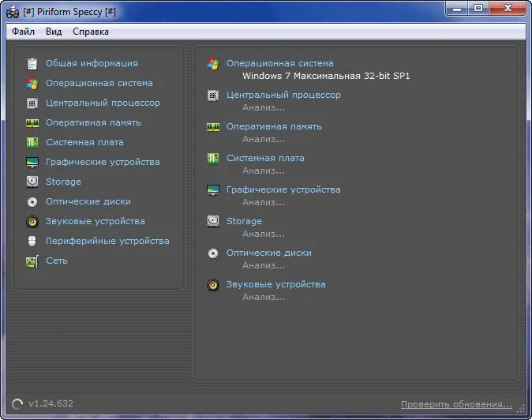Click Анализ... under Центральный процессор
Image resolution: width=532 pixels, height=420 pixels.
pyautogui.click(x=264, y=108)
